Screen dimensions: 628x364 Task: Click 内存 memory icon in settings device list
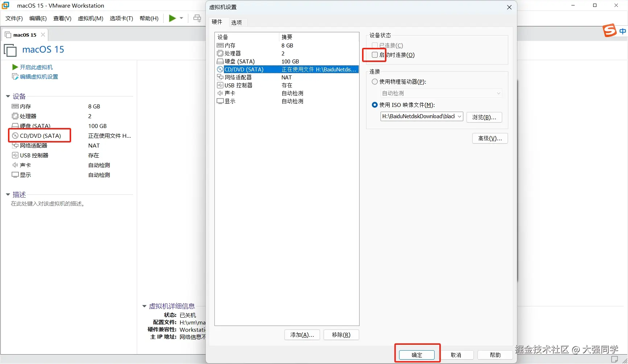[220, 45]
